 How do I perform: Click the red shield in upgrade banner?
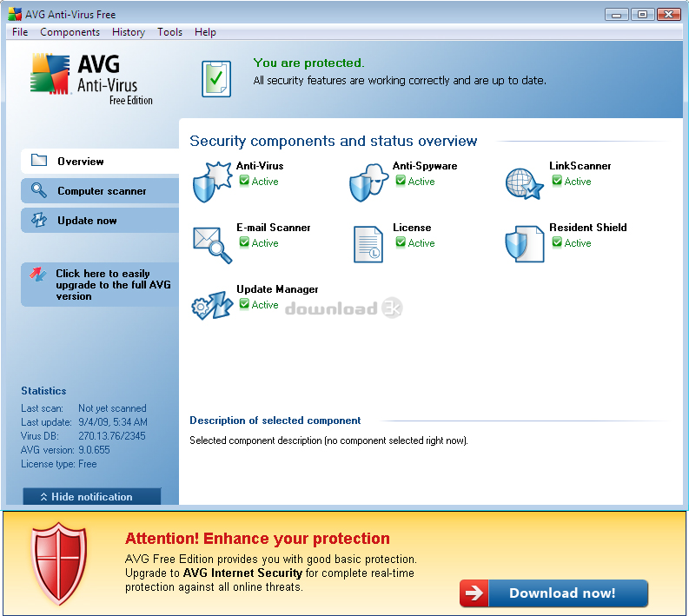click(x=59, y=563)
